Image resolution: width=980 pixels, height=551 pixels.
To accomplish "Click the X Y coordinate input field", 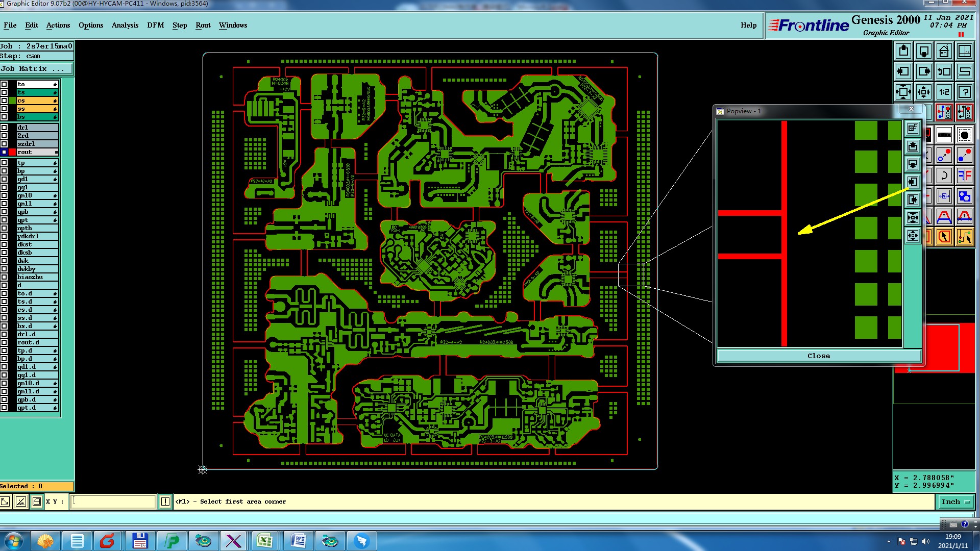I will tap(113, 502).
